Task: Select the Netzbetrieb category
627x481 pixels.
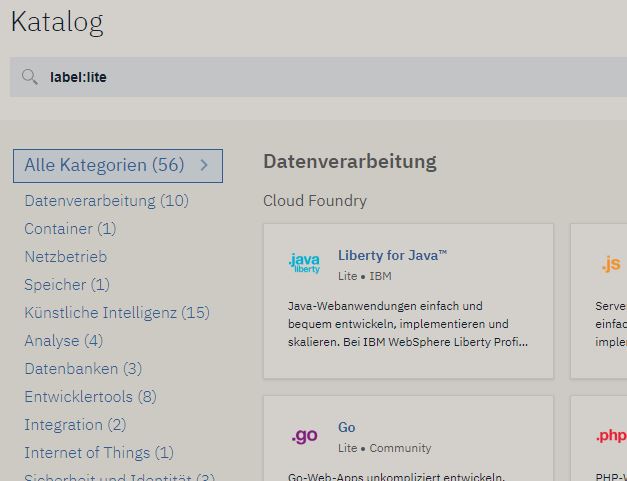Action: point(65,256)
